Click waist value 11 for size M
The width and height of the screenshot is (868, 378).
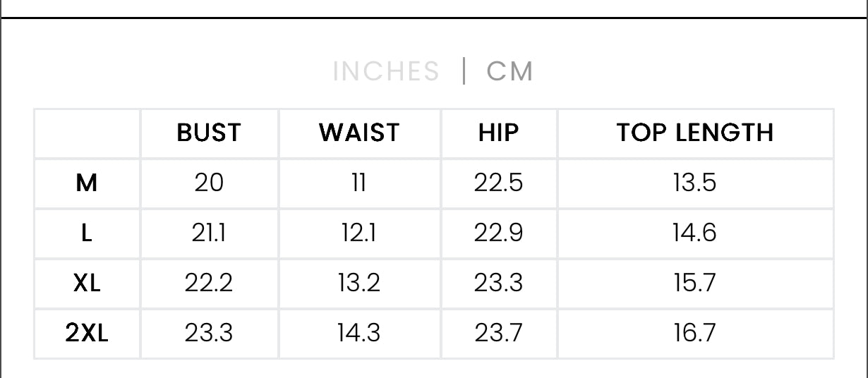[358, 183]
